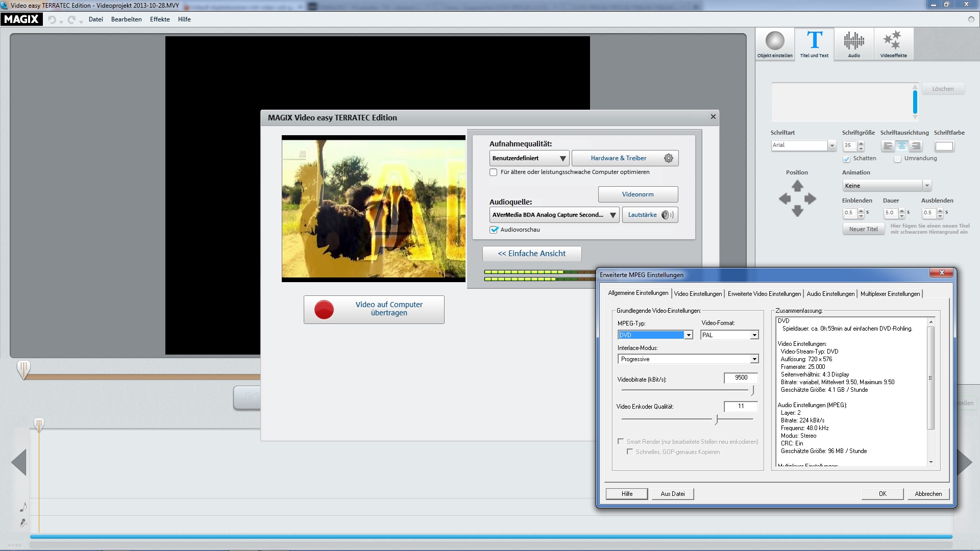This screenshot has height=551, width=980.
Task: Expand the MPEG-Typ DVD dropdown
Action: pyautogui.click(x=689, y=335)
